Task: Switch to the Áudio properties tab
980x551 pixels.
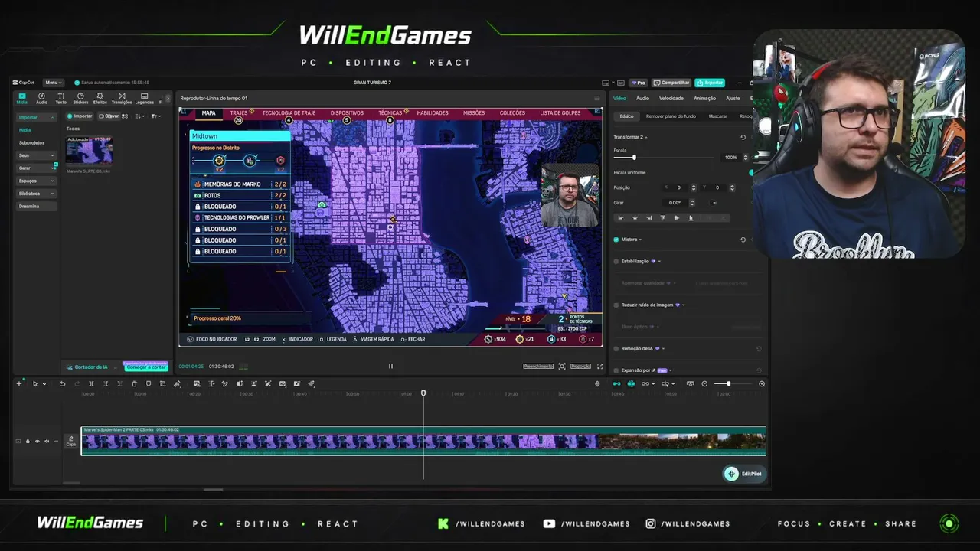Action: pyautogui.click(x=642, y=98)
